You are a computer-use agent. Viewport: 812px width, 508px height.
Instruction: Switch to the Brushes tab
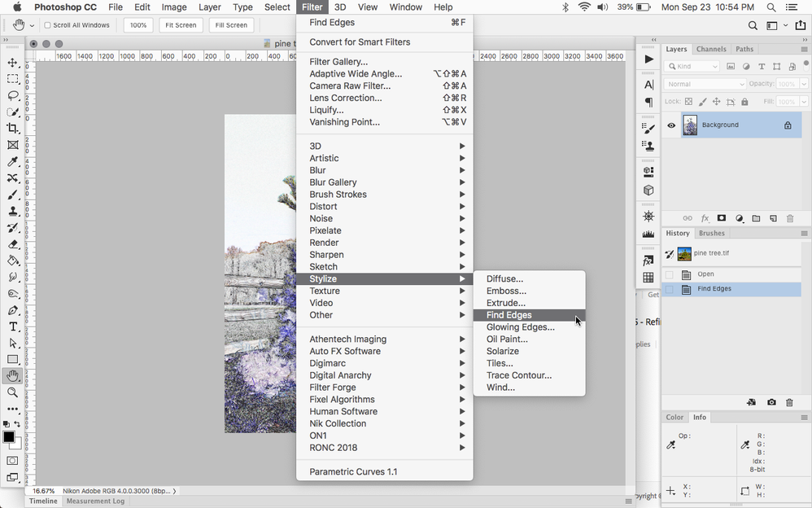coord(712,234)
